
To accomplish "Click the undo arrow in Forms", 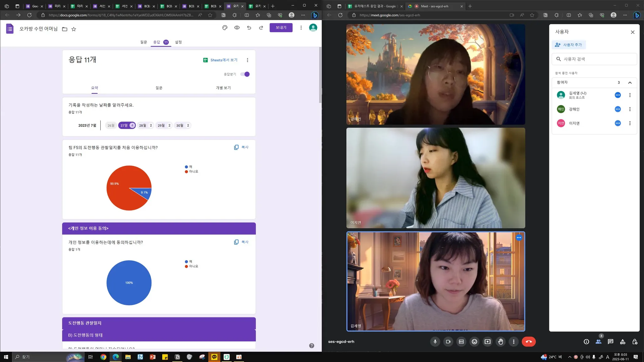I will coord(249,28).
